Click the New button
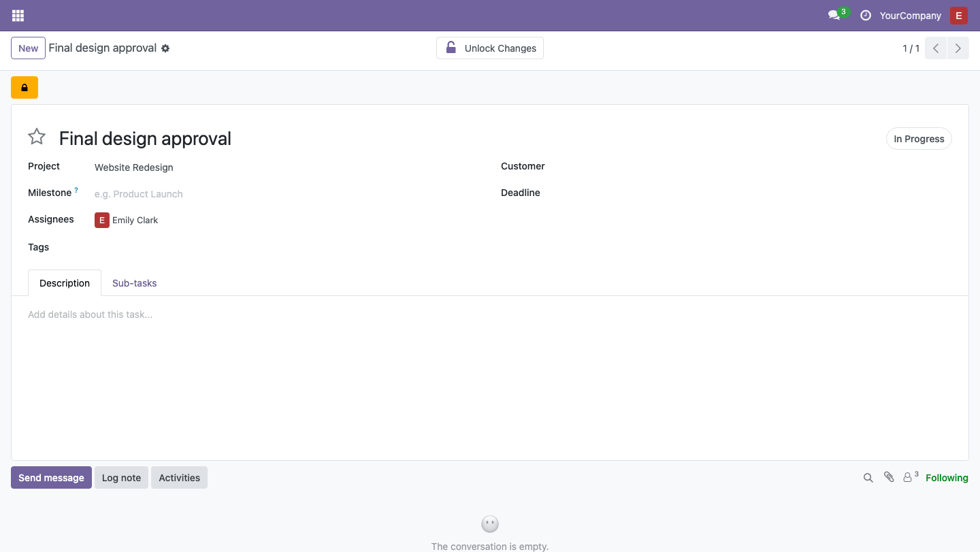980x552 pixels. pos(29,48)
